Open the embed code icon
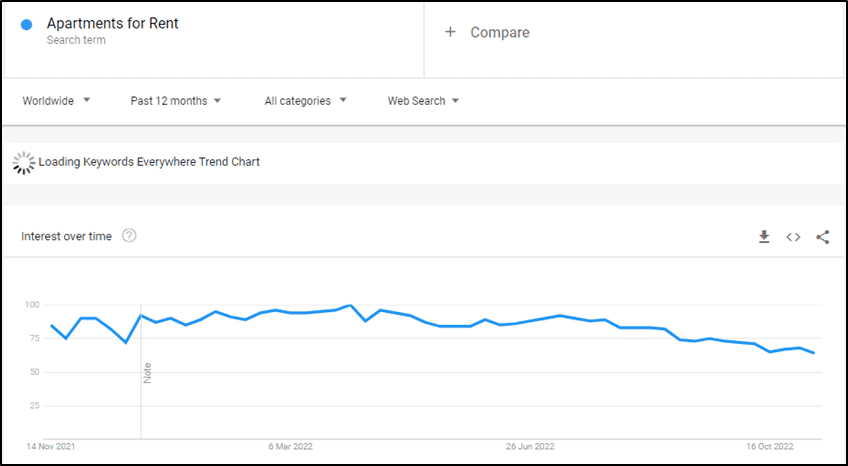The height and width of the screenshot is (466, 848). [x=793, y=237]
